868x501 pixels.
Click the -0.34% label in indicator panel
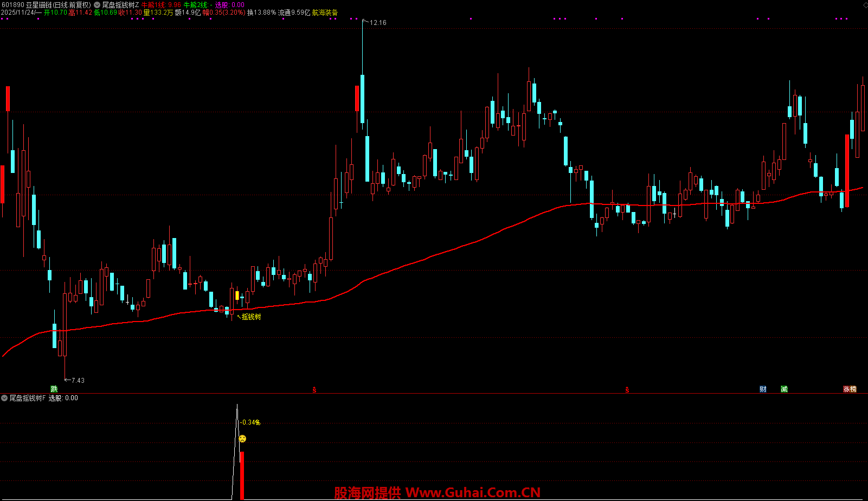coord(250,422)
